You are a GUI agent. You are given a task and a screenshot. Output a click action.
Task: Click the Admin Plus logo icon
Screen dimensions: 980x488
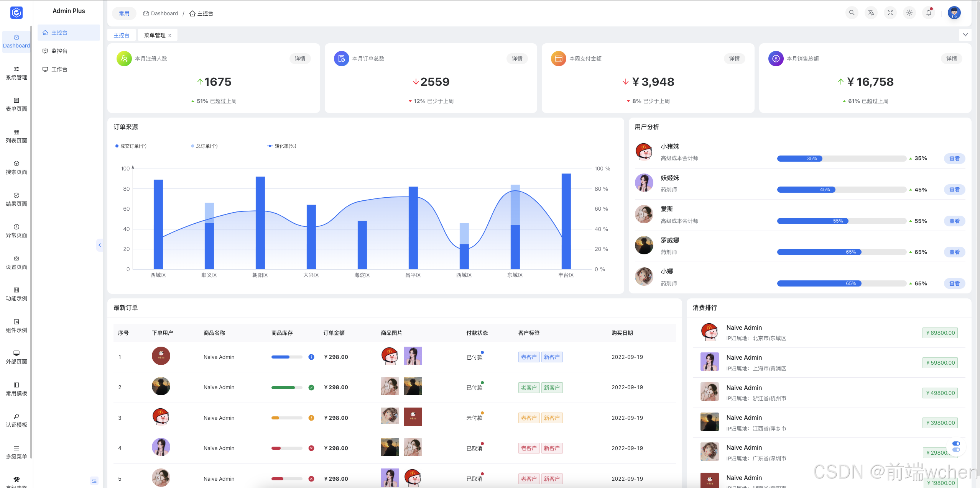click(x=16, y=13)
